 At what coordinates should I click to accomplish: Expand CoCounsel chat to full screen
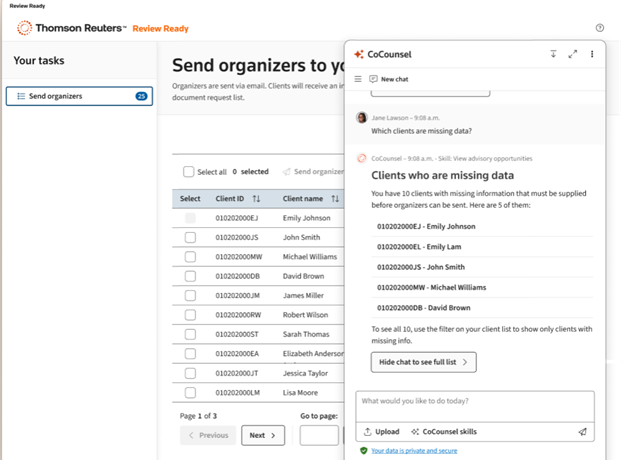click(572, 54)
